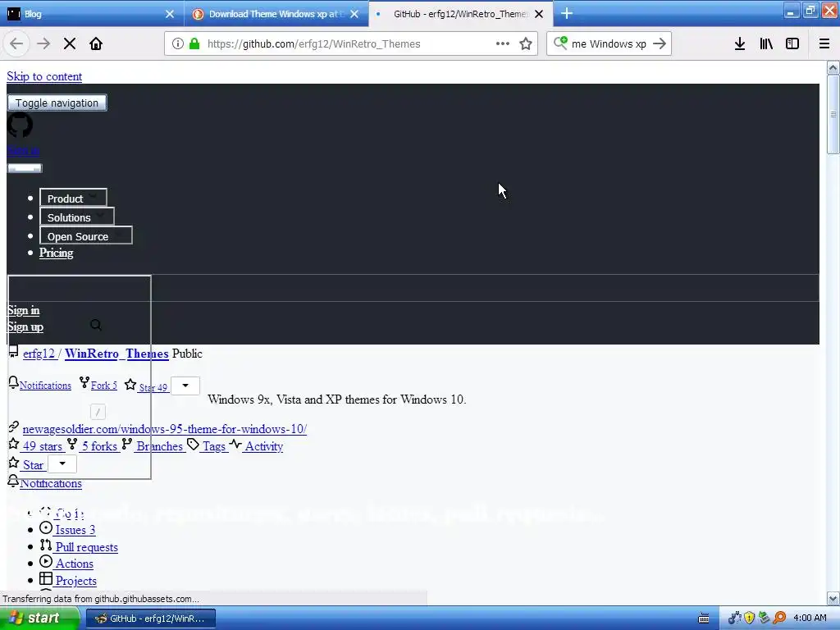Click the search magnifier in GitHub header
840x630 pixels.
(x=96, y=325)
